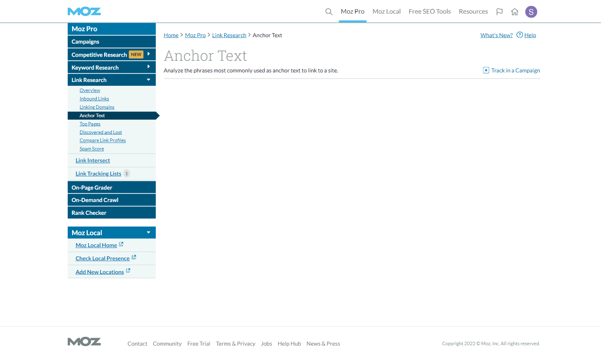Open Discovered and Lost link
Screen dimensions: 601x364
tap(101, 132)
